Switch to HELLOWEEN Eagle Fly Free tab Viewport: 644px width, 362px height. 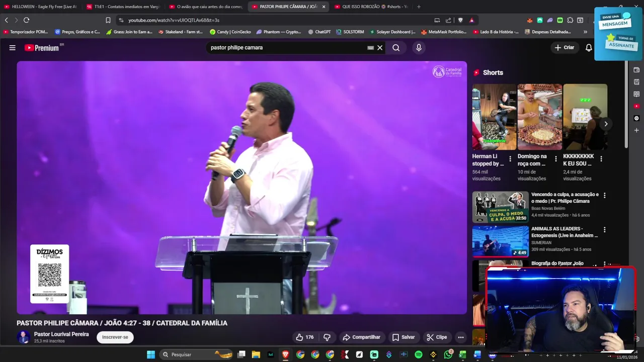pos(40,7)
